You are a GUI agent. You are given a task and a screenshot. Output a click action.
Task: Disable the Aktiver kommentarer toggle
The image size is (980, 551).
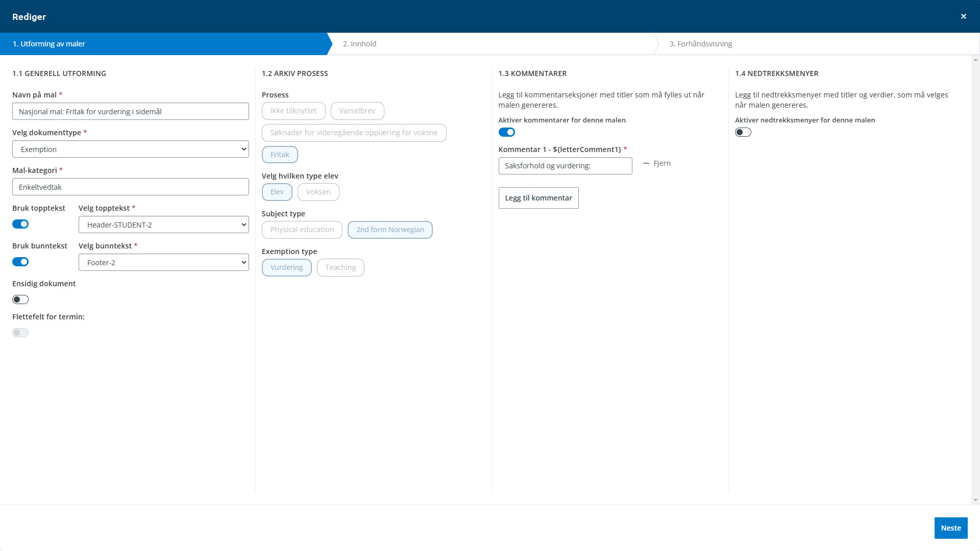(506, 132)
